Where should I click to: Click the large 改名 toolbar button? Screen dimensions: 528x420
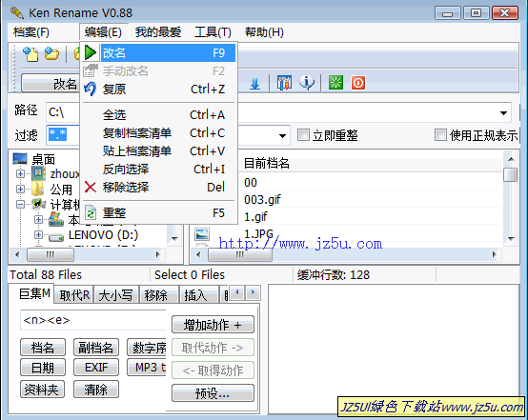(51, 83)
